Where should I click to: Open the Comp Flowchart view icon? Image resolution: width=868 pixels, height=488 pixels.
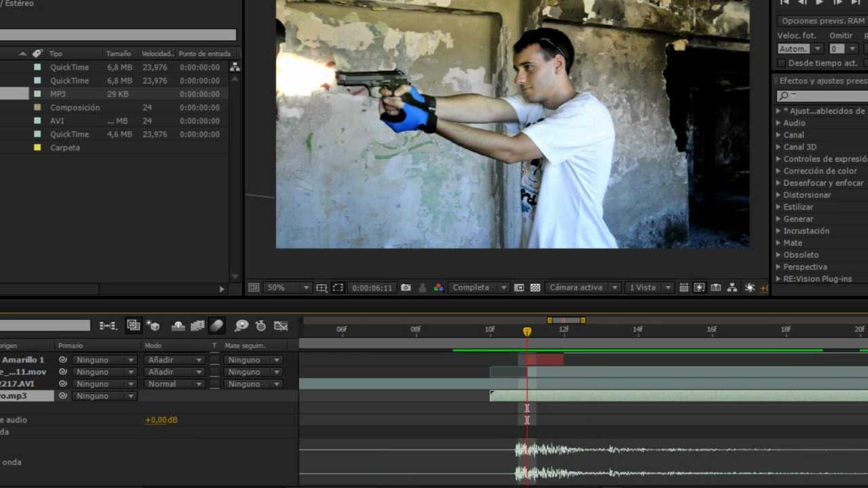(x=732, y=287)
